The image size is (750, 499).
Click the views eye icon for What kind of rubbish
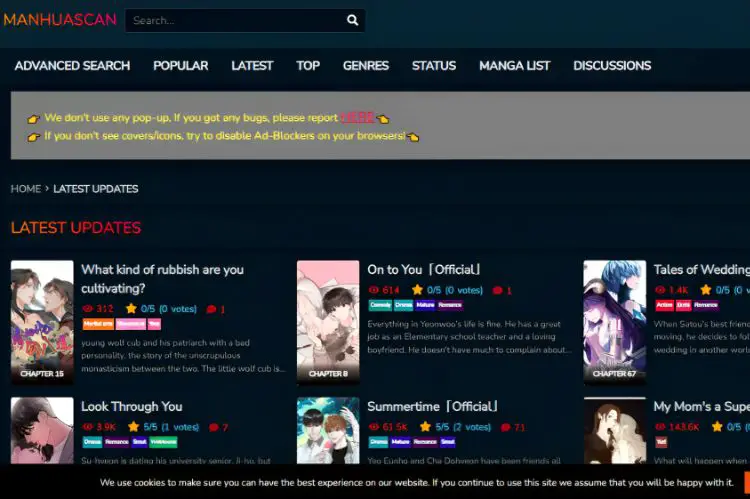[x=87, y=309]
